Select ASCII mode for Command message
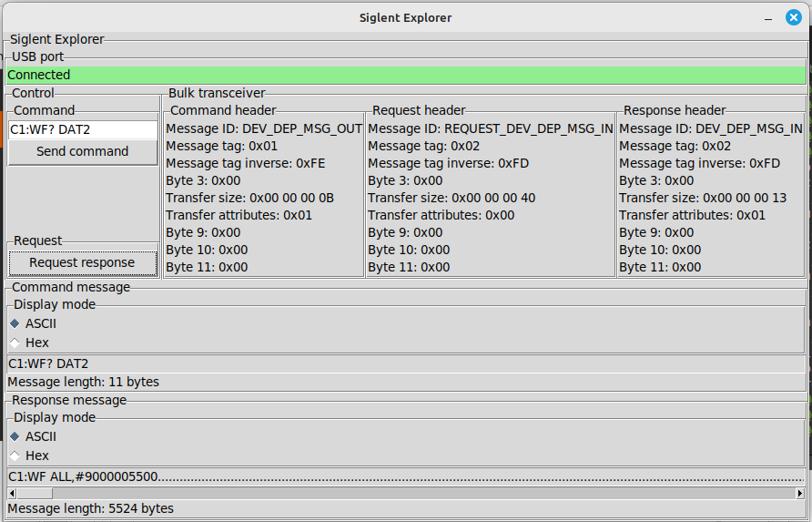The height and width of the screenshot is (522, 812). (15, 322)
